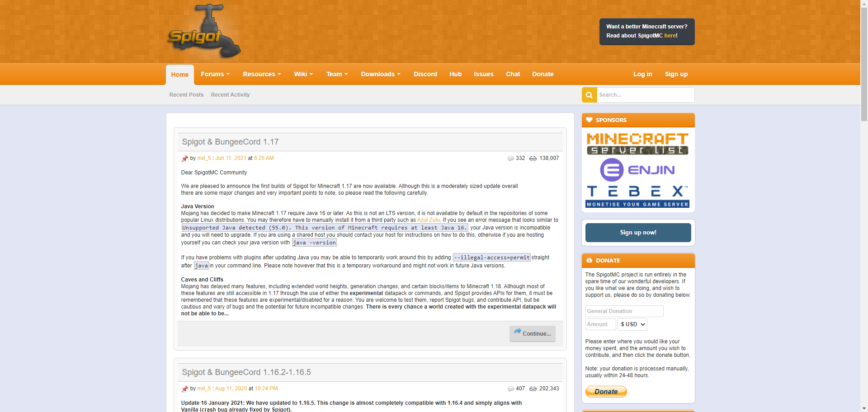Click the Jun 11, 2021 date link
Viewport: 868px width, 412px height.
pyautogui.click(x=231, y=159)
